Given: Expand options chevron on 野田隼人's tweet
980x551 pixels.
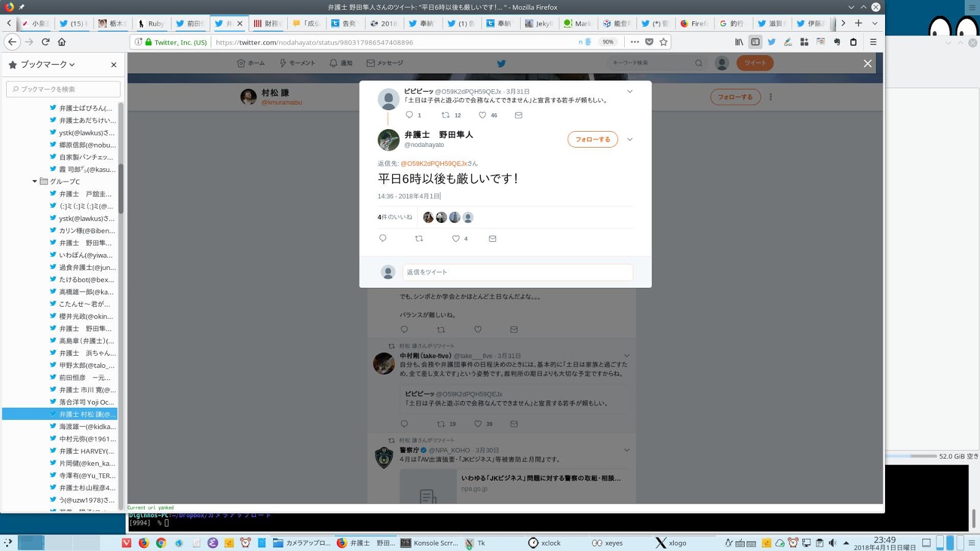Looking at the screenshot, I should coord(630,139).
